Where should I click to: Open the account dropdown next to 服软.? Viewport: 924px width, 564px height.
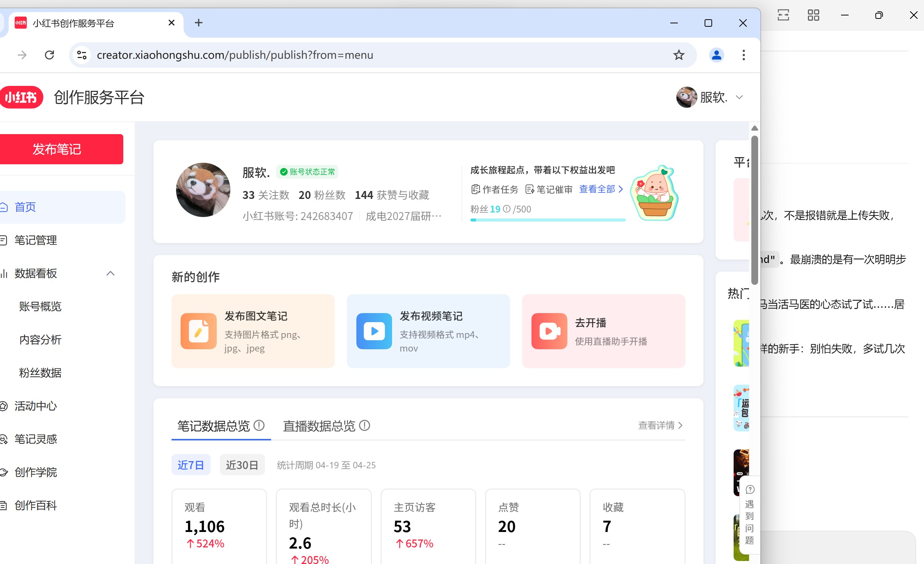[739, 97]
